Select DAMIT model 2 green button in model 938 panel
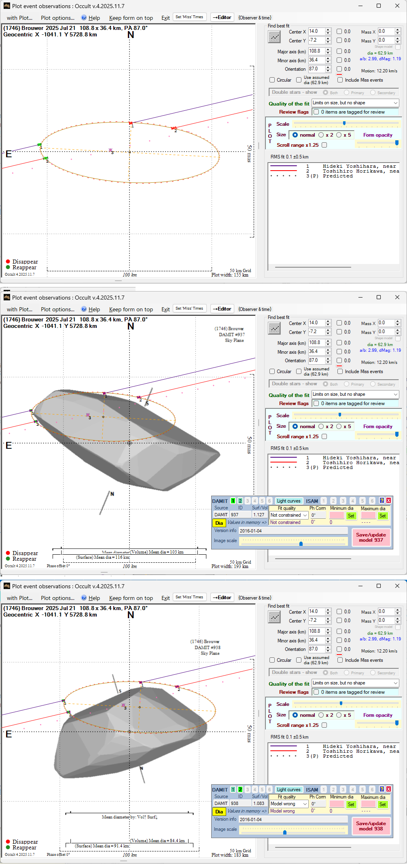This screenshot has height=868, width=407. 240,790
